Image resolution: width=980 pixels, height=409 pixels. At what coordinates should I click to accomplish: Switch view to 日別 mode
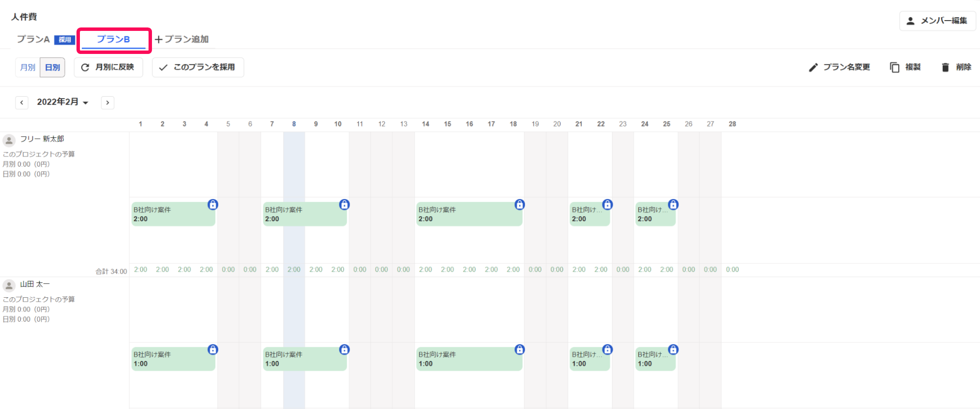pyautogui.click(x=52, y=67)
